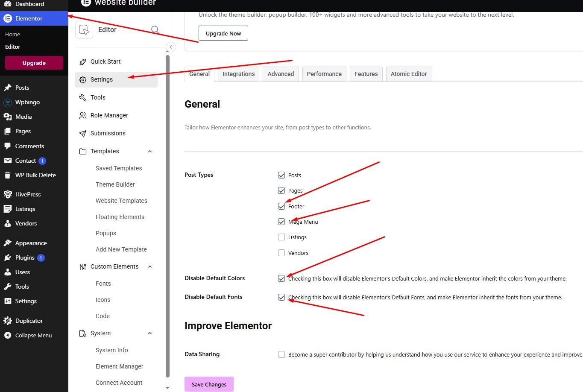Click the Quick Start rocket icon
This screenshot has height=392, width=583.
tap(83, 62)
